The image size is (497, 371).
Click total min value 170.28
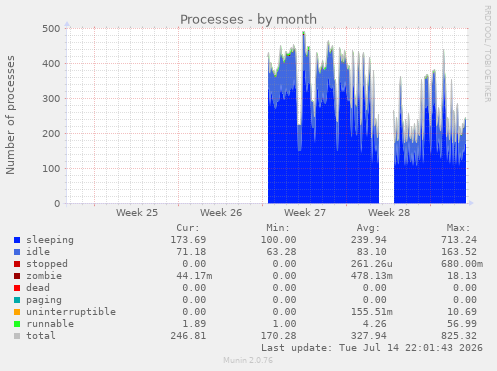tap(279, 336)
